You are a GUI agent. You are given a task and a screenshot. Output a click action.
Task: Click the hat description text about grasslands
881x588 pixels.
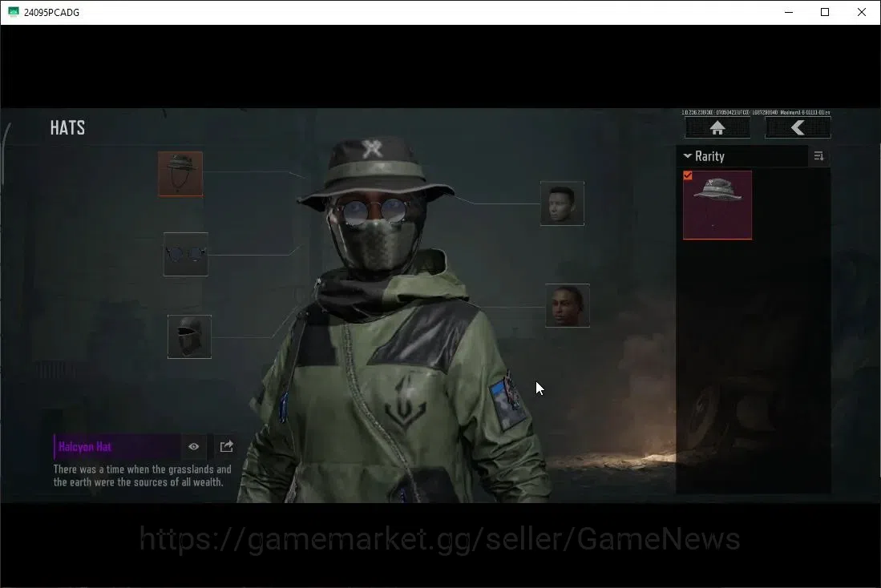(142, 476)
